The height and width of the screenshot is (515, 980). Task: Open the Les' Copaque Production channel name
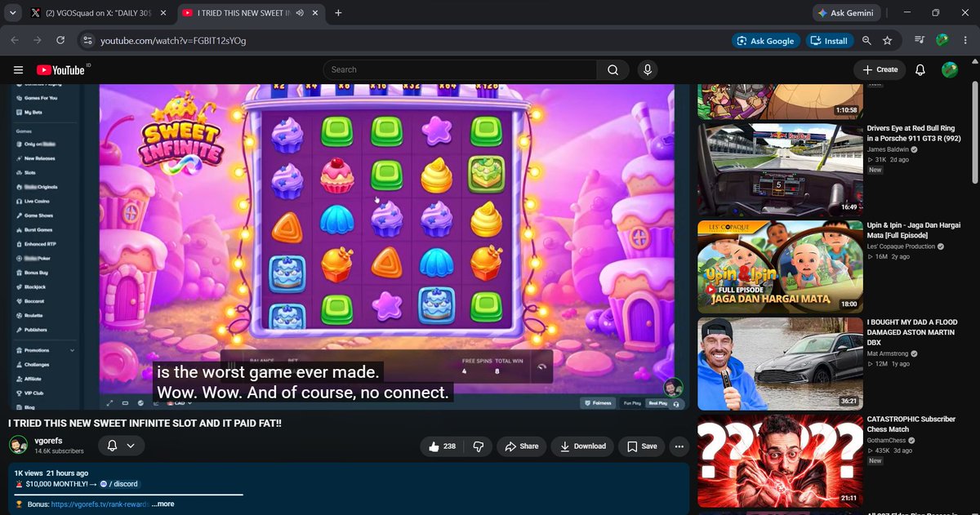pyautogui.click(x=902, y=247)
